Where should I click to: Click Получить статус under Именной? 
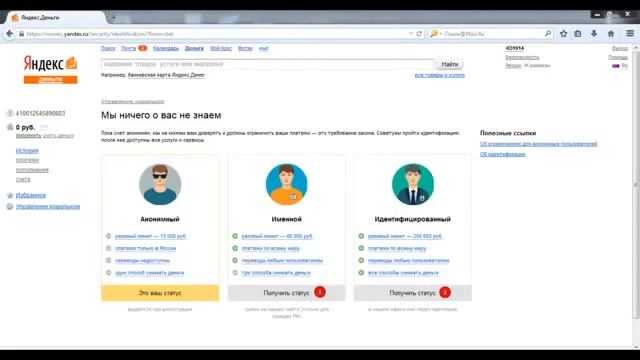point(287,293)
